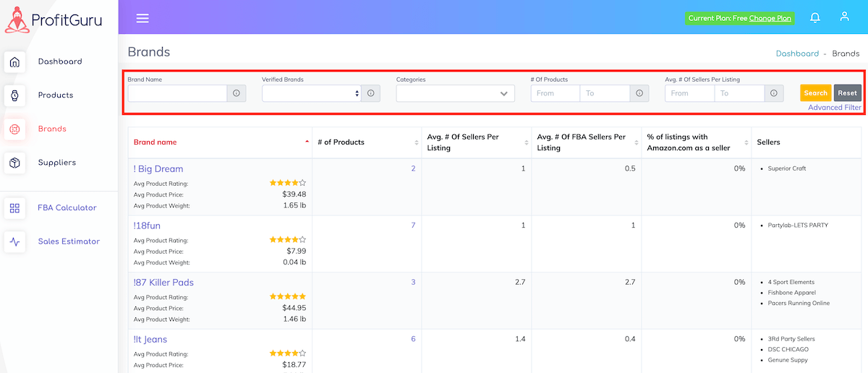Click the Change Plan link
The height and width of the screenshot is (373, 868).
click(x=770, y=18)
